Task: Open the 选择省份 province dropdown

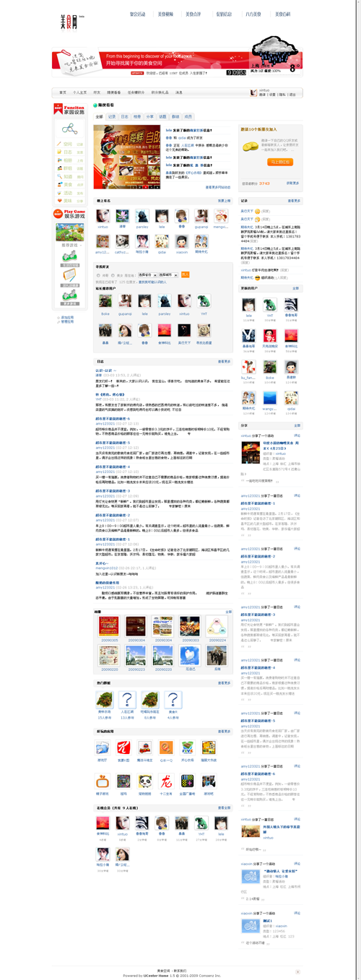Action: [x=147, y=275]
